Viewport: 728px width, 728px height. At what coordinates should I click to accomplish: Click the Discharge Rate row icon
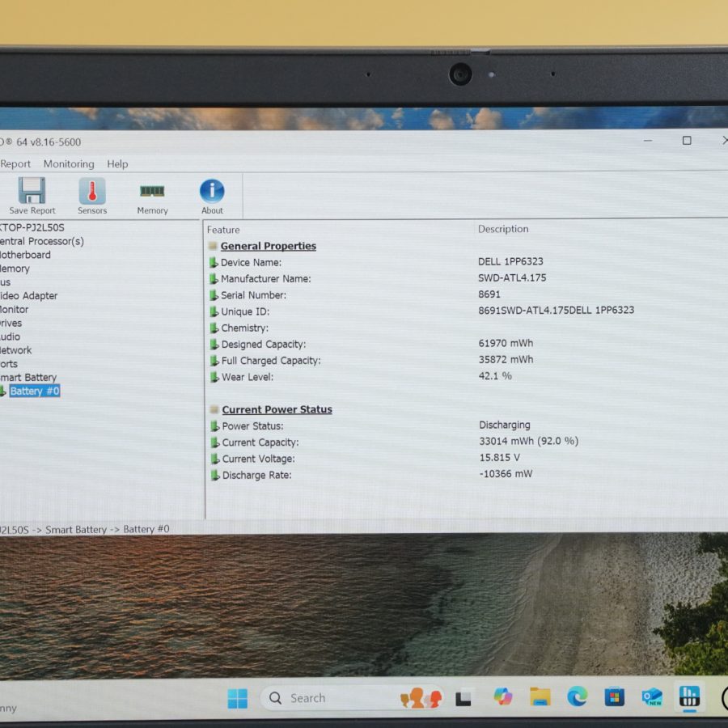215,475
